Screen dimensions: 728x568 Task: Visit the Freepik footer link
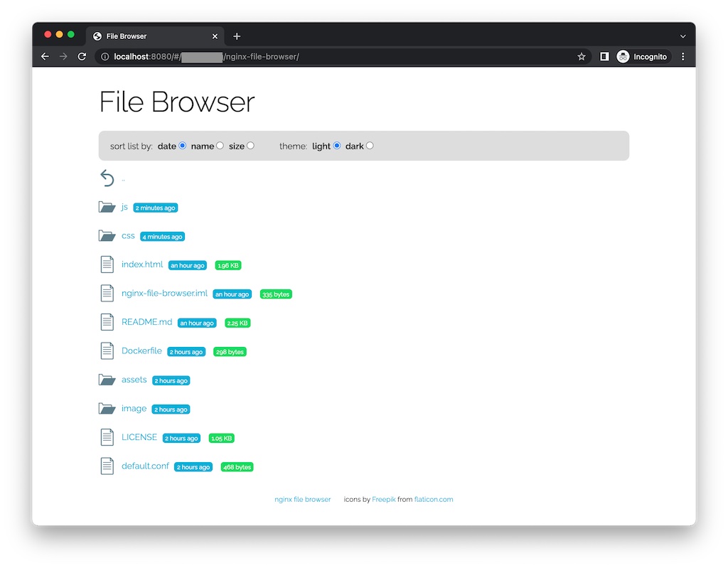pyautogui.click(x=384, y=499)
